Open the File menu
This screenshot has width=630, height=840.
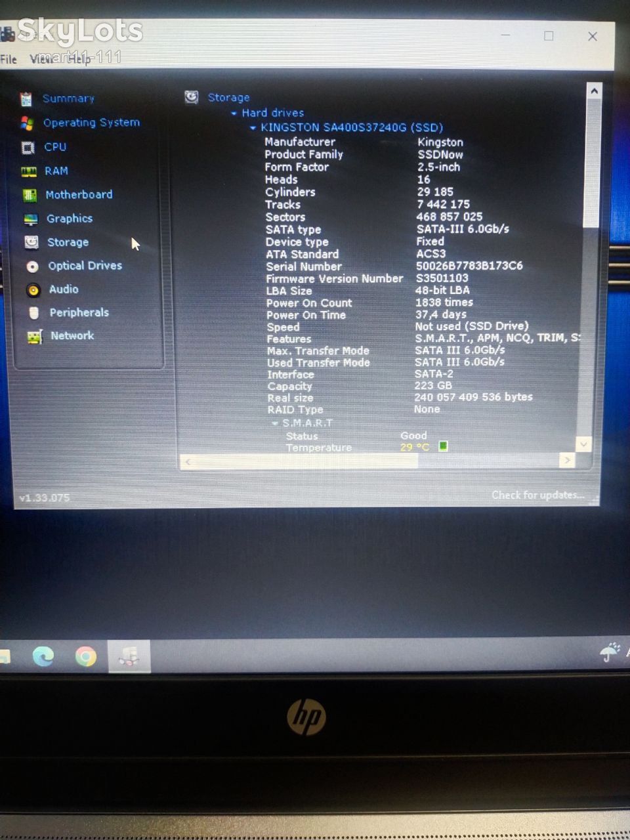tap(9, 59)
